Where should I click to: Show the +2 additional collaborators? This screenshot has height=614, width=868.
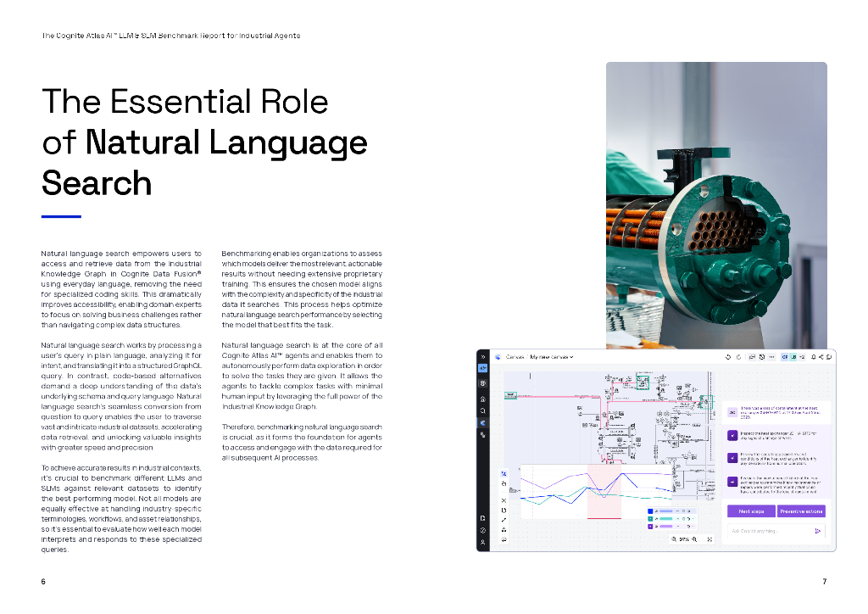point(801,357)
